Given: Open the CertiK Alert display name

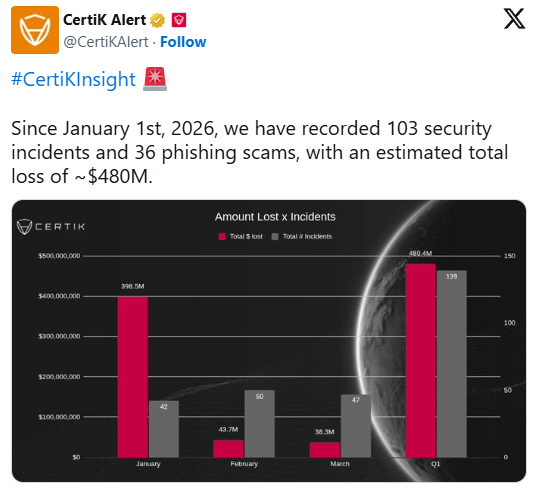Looking at the screenshot, I should click(105, 20).
